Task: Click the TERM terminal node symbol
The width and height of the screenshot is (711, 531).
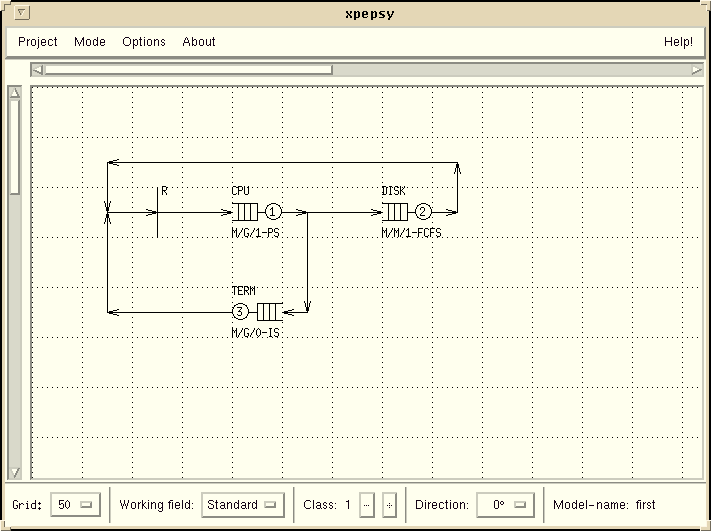Action: pyautogui.click(x=268, y=312)
